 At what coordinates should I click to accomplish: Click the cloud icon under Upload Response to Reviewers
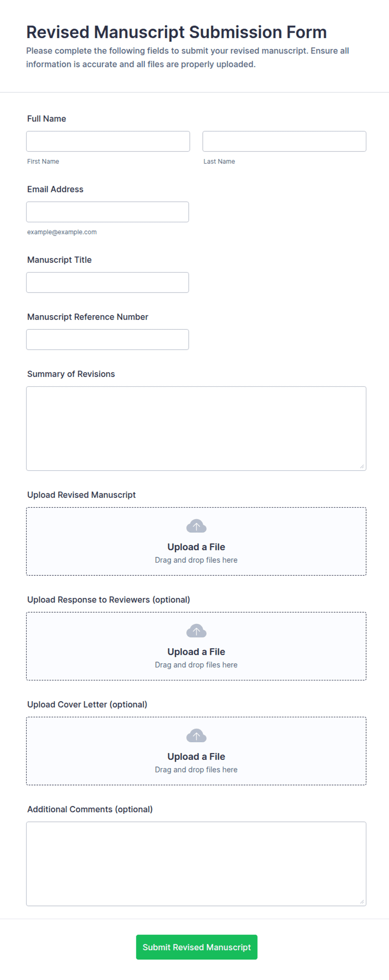pos(196,631)
